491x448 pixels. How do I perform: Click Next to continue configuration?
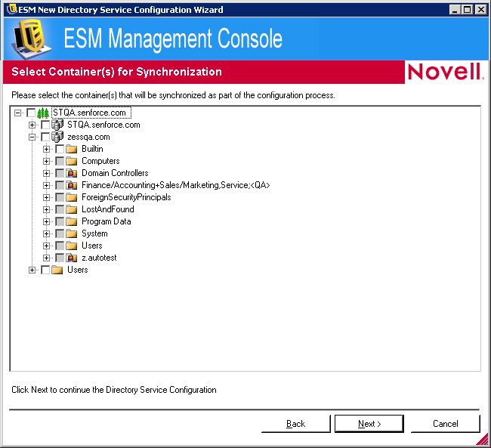pos(369,424)
